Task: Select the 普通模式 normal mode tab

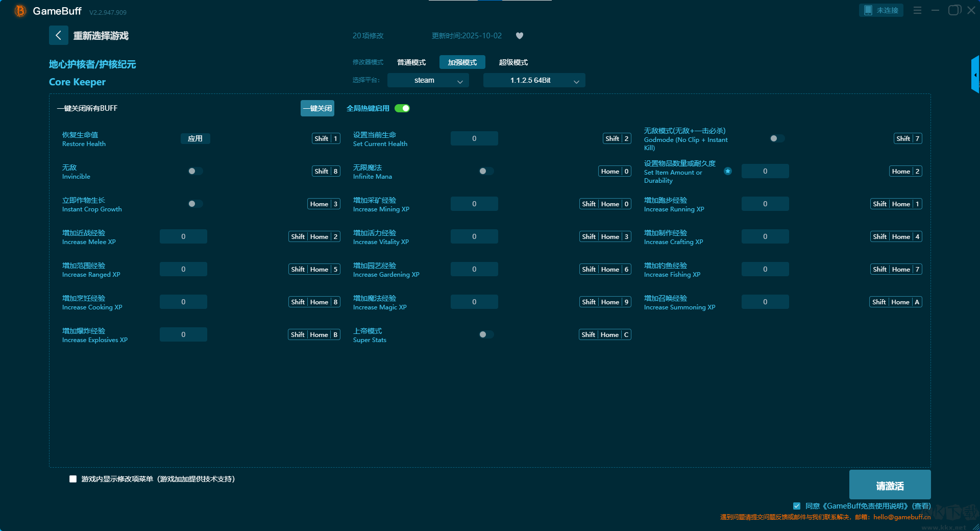Action: click(411, 62)
